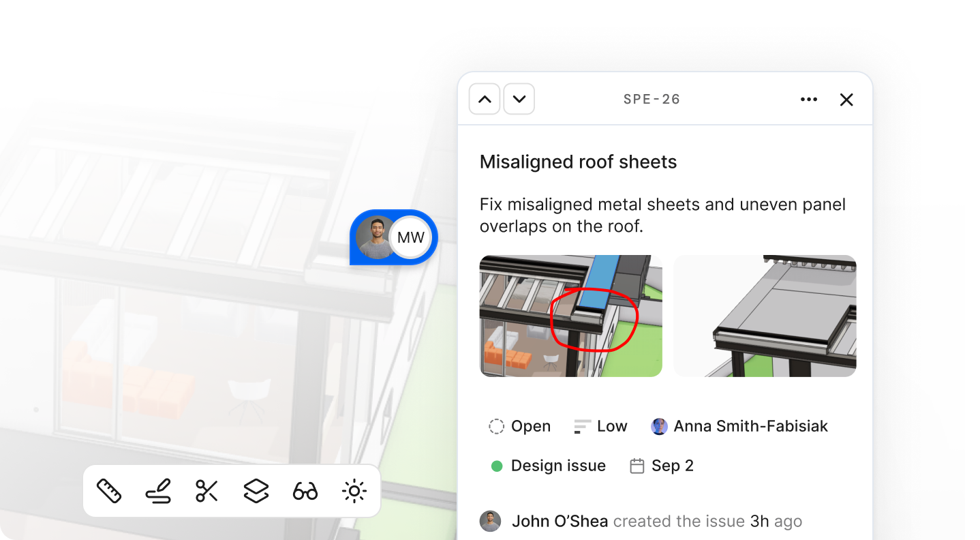This screenshot has width=980, height=540.
Task: Change the Low priority field
Action: click(x=601, y=427)
